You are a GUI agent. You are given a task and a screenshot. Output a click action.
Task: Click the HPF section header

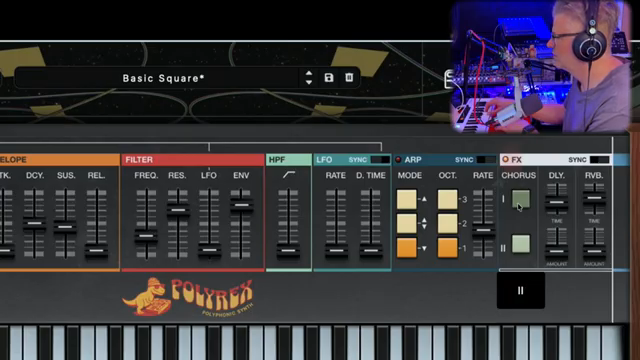point(289,160)
